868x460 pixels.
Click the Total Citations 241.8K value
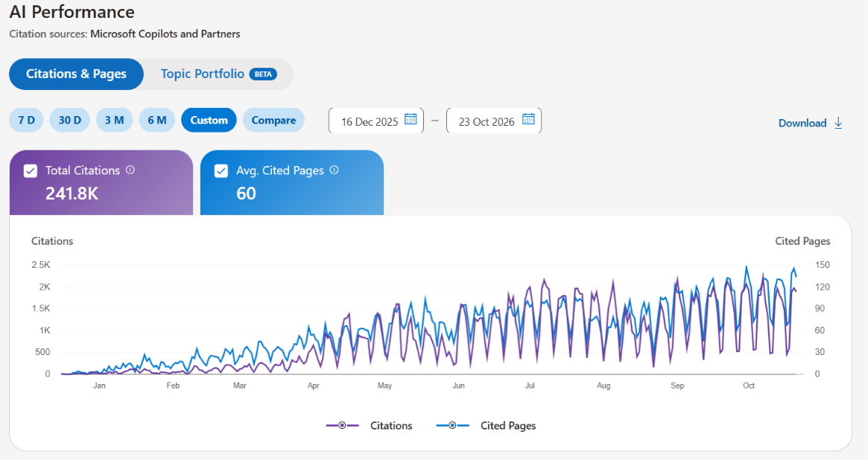point(72,194)
